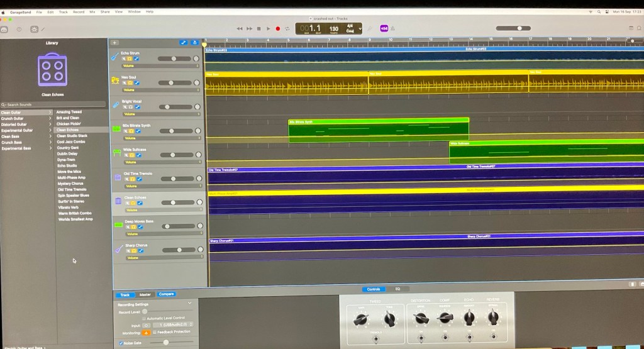Expand the Clean Guitar category
The height and width of the screenshot is (349, 644).
point(26,112)
